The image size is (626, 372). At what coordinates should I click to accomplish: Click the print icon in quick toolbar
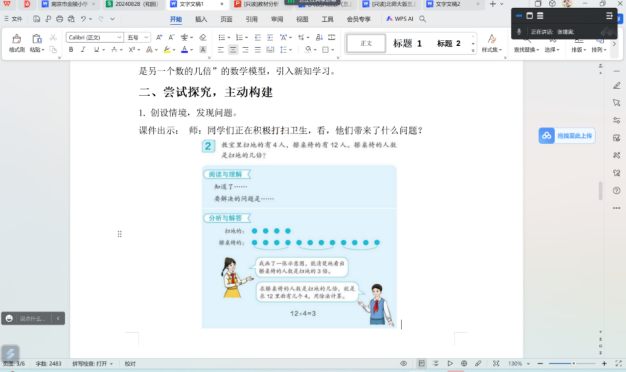click(x=59, y=19)
